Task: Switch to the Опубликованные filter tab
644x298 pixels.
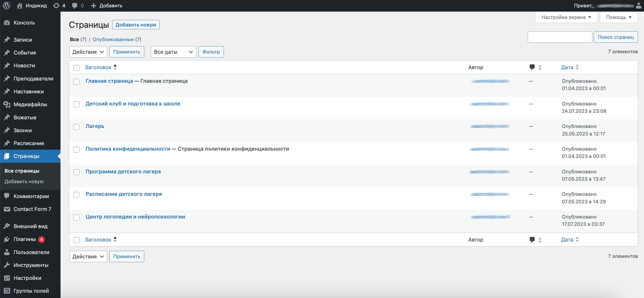Action: point(113,39)
